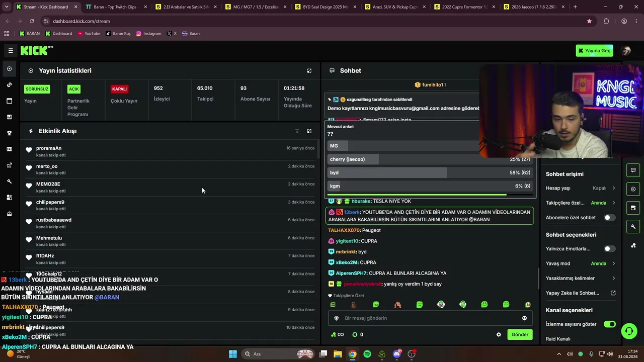Open the wrench settings icon in the left sidebar
644x362 pixels.
pos(9,182)
